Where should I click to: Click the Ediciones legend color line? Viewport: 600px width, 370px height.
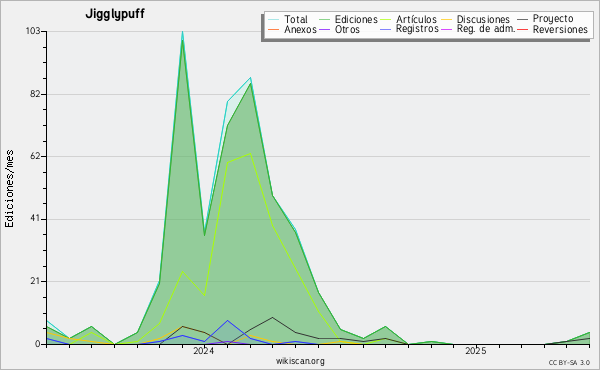(324, 19)
